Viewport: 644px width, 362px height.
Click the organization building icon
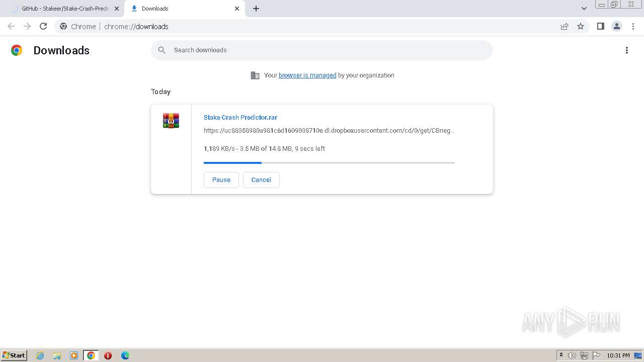pos(255,75)
